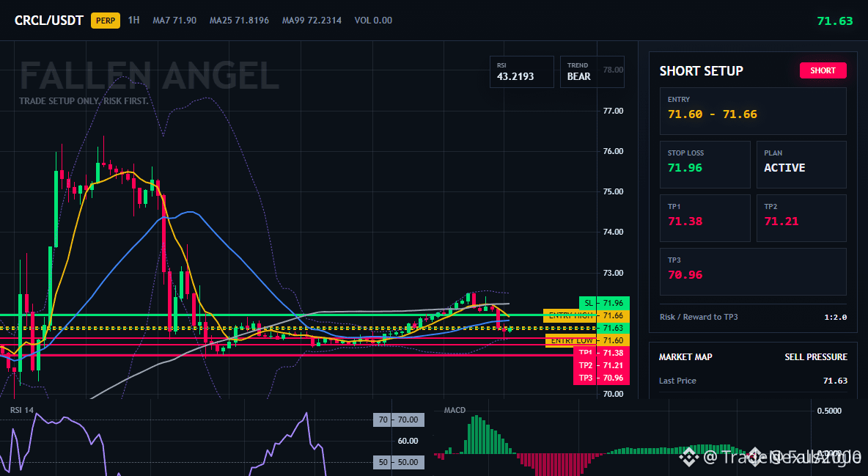Click the 73.00 price axis label

613,273
